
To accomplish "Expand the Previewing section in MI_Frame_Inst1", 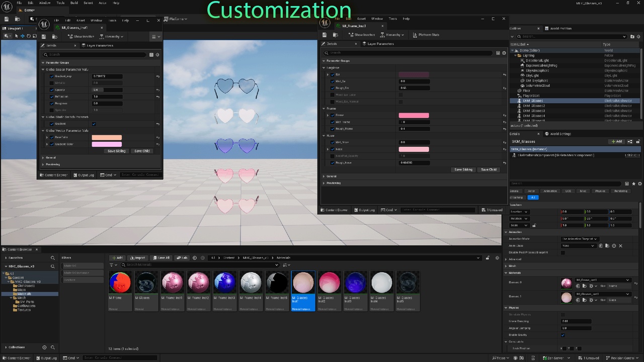I will point(324,183).
